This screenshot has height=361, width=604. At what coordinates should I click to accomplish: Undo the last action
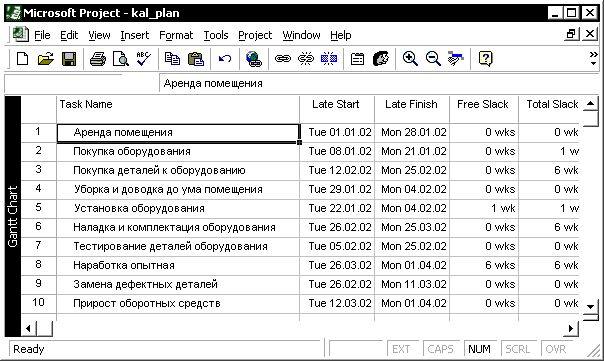pyautogui.click(x=225, y=59)
